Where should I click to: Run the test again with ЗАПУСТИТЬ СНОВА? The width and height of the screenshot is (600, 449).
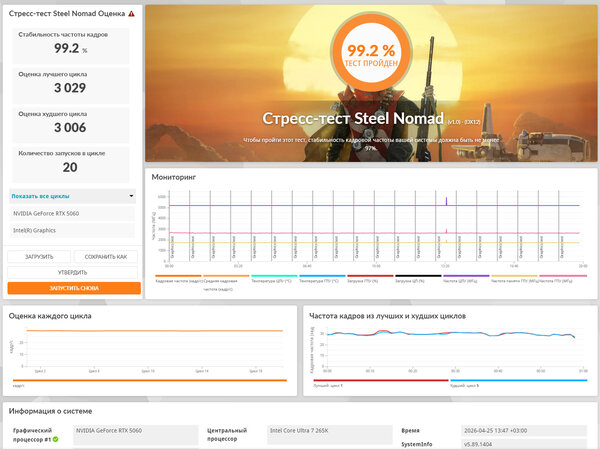point(74,288)
